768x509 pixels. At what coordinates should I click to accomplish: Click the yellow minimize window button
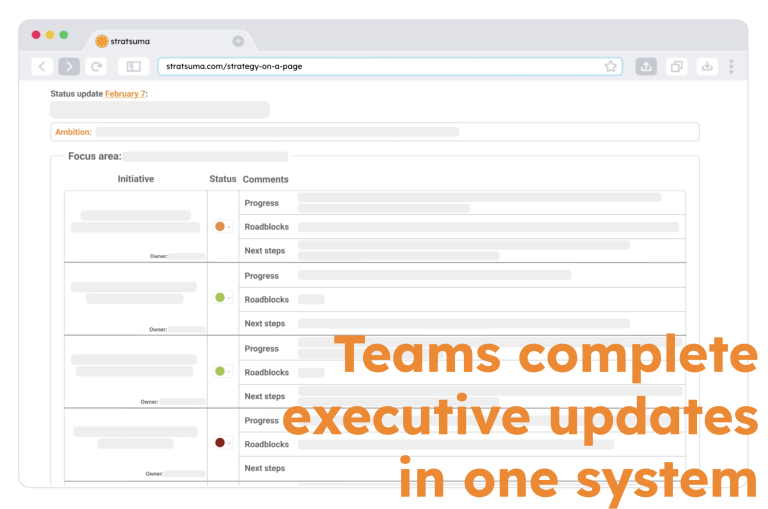click(49, 34)
